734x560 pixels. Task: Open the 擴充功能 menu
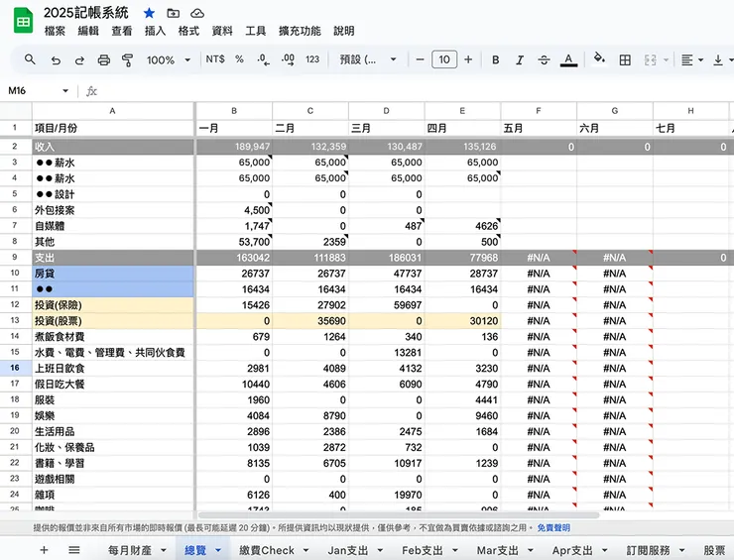pyautogui.click(x=300, y=31)
